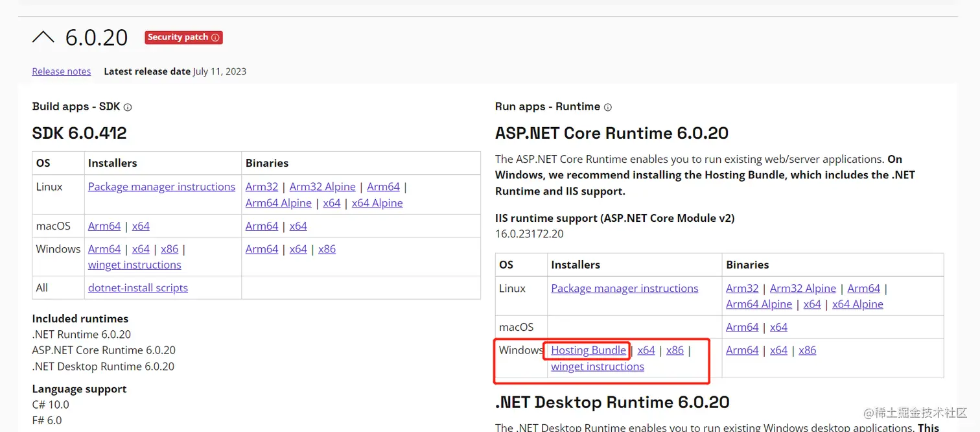Screen dimensions: 980x432
Task: Download SDK macOS Arm64 installer
Action: pyautogui.click(x=104, y=226)
